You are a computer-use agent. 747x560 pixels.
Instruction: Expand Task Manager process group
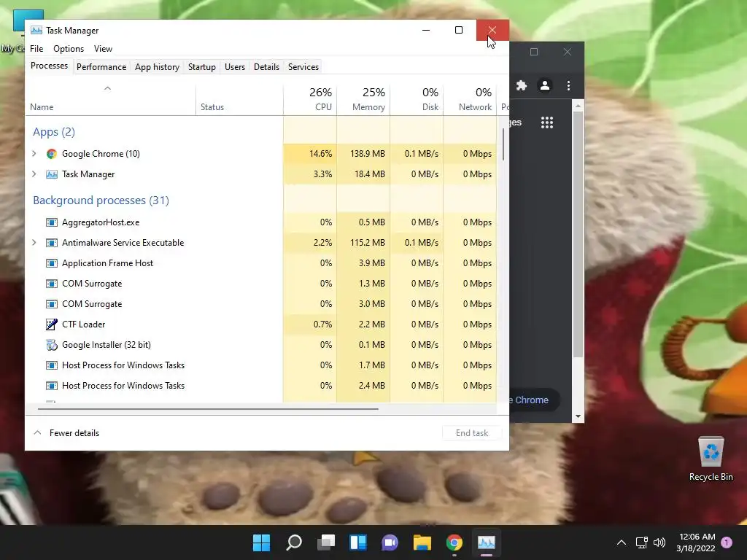(34, 174)
